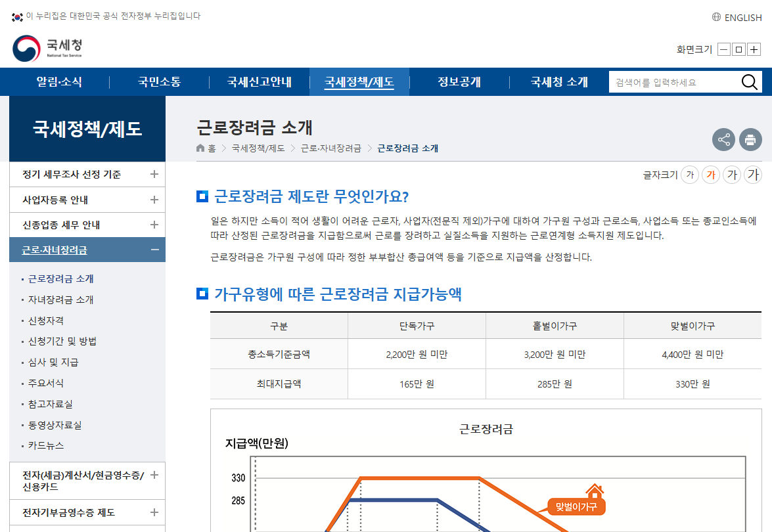Open 신청자격 sidebar link
Screen dimensions: 772x532
(x=46, y=321)
